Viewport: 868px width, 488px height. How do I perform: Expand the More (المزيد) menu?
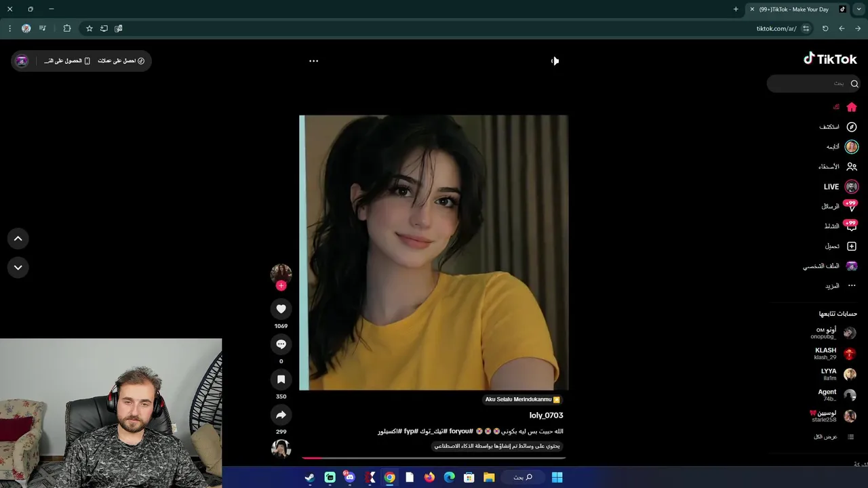tap(841, 286)
